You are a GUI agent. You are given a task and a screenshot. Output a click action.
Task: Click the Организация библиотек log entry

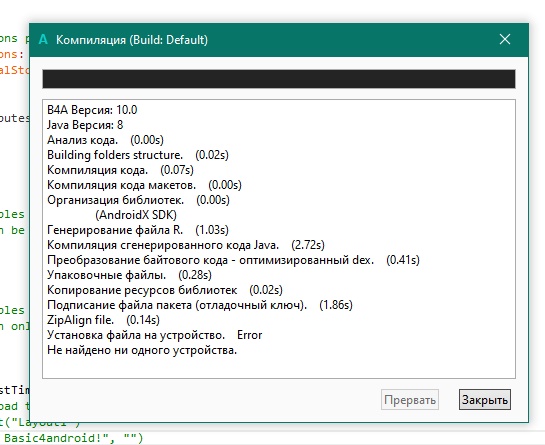coord(138,200)
